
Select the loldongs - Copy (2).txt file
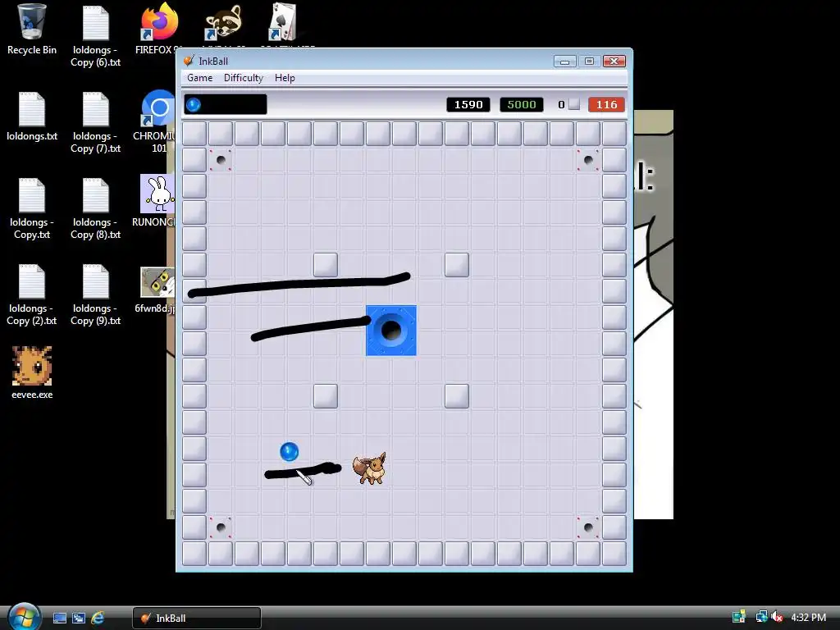pyautogui.click(x=32, y=294)
